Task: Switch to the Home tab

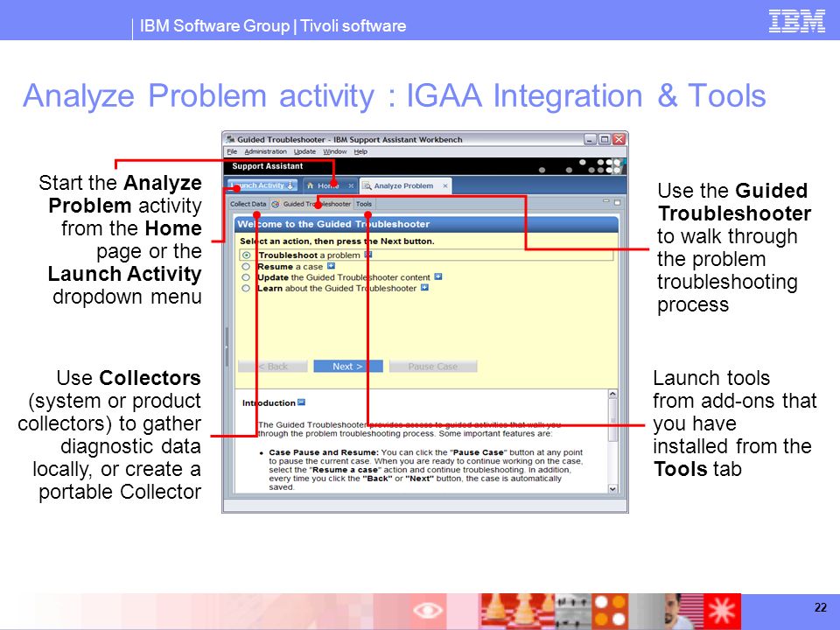Action: pos(328,185)
